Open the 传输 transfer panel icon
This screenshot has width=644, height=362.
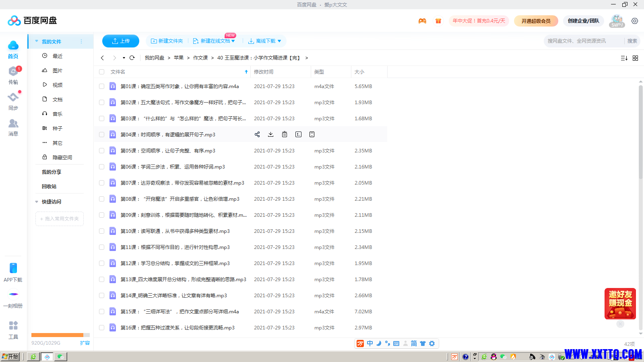coord(13,71)
